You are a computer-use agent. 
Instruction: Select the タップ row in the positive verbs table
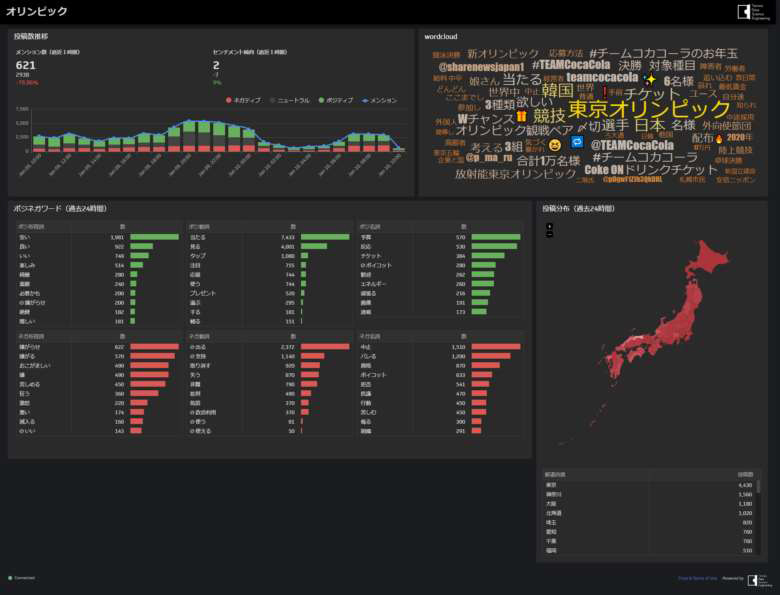[x=269, y=256]
